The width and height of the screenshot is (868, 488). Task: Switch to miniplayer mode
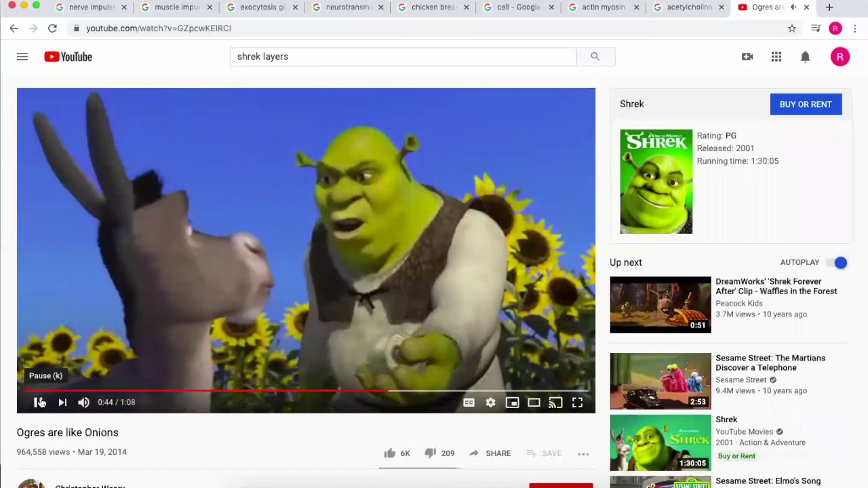click(512, 403)
